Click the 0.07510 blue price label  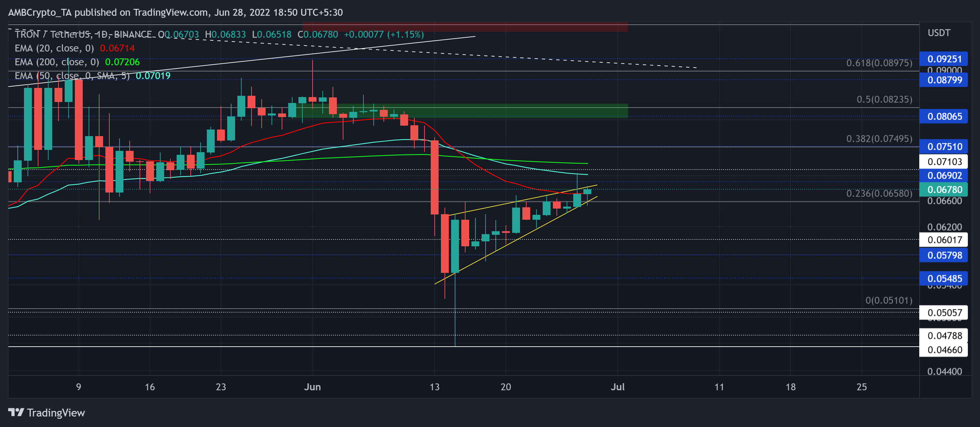(x=944, y=147)
